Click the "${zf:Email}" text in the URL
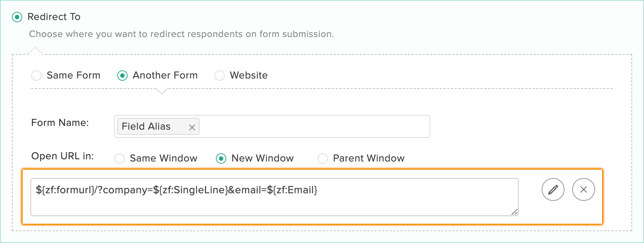Screen dimensions: 644x243 tap(292, 190)
